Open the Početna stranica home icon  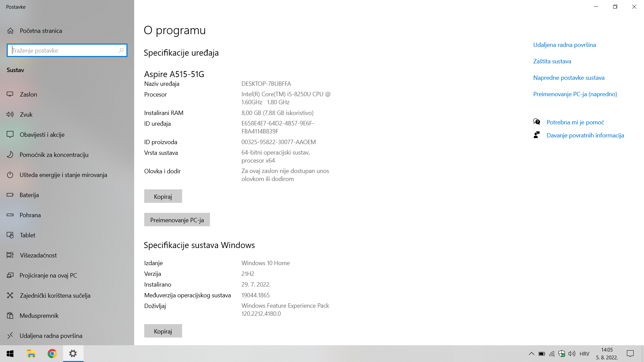[x=10, y=31]
